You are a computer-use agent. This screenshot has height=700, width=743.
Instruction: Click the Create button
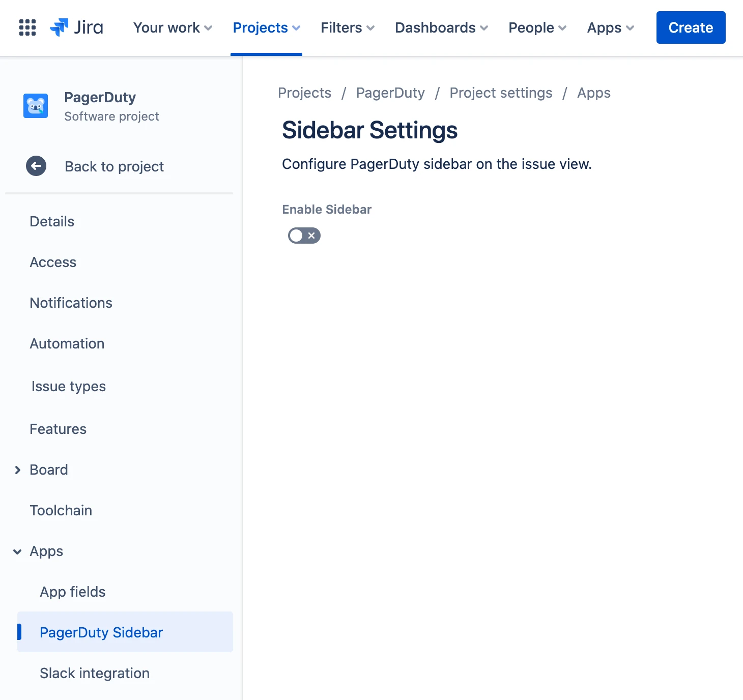tap(691, 27)
